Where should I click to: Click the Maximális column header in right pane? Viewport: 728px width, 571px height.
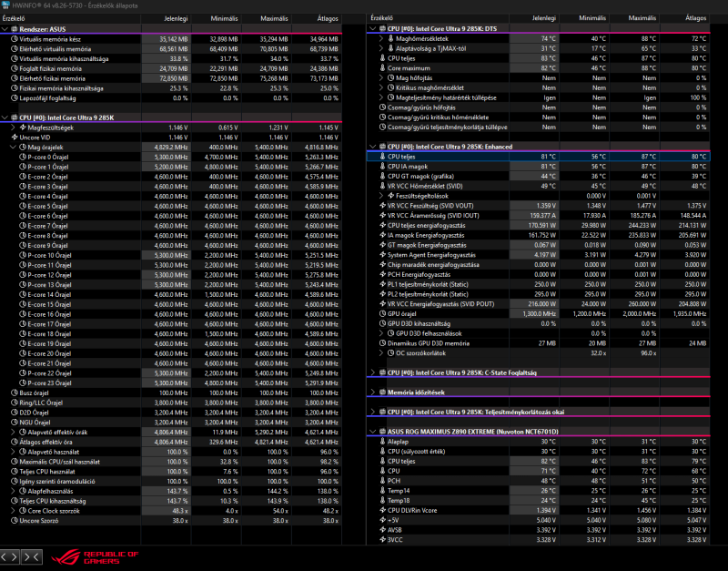[x=634, y=18]
